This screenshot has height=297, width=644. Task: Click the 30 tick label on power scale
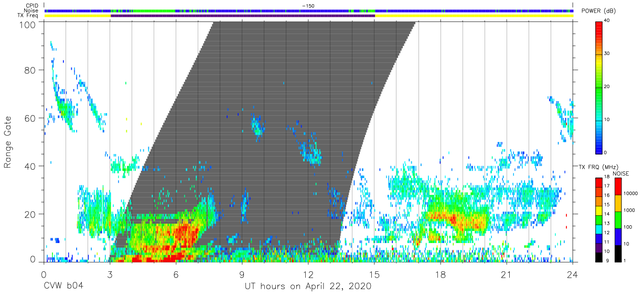[x=607, y=54]
